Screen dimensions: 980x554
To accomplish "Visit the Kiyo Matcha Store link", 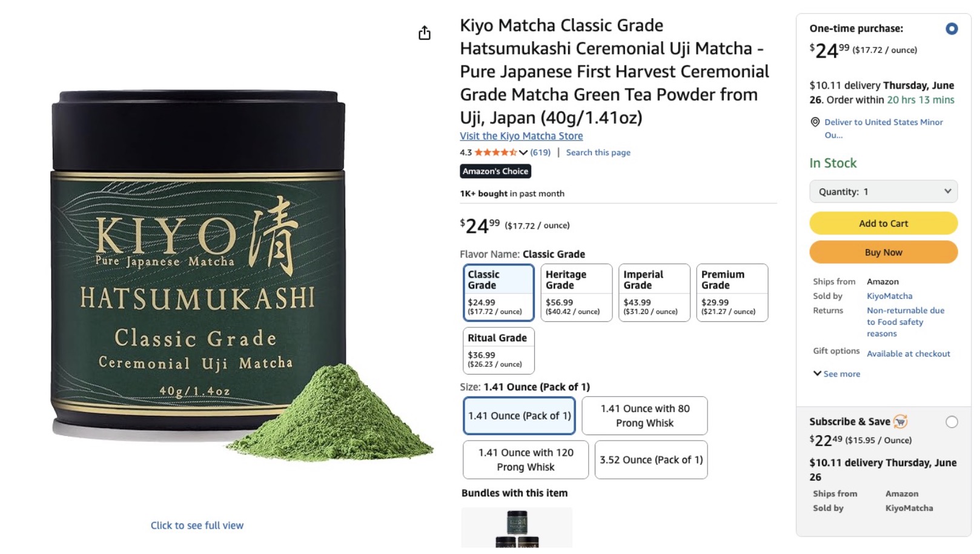I will click(x=521, y=136).
